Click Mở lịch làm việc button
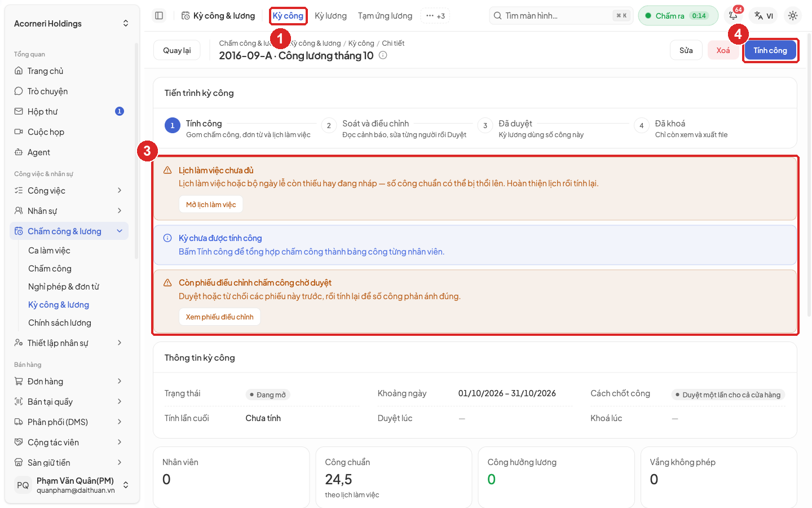Image resolution: width=812 pixels, height=508 pixels. (211, 204)
